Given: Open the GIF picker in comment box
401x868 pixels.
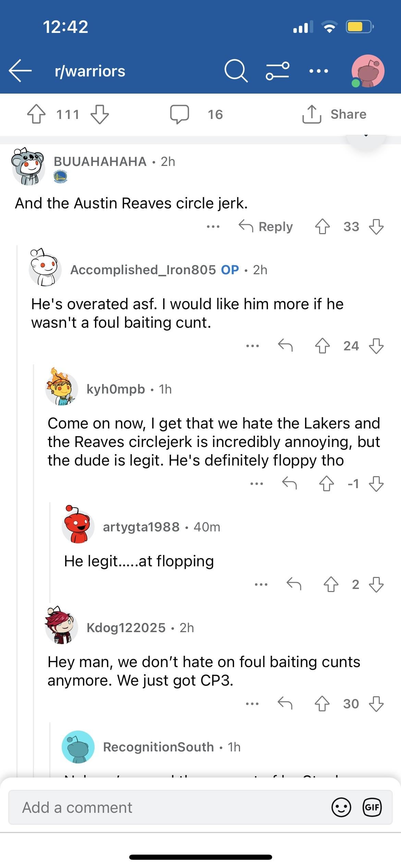Looking at the screenshot, I should click(372, 807).
